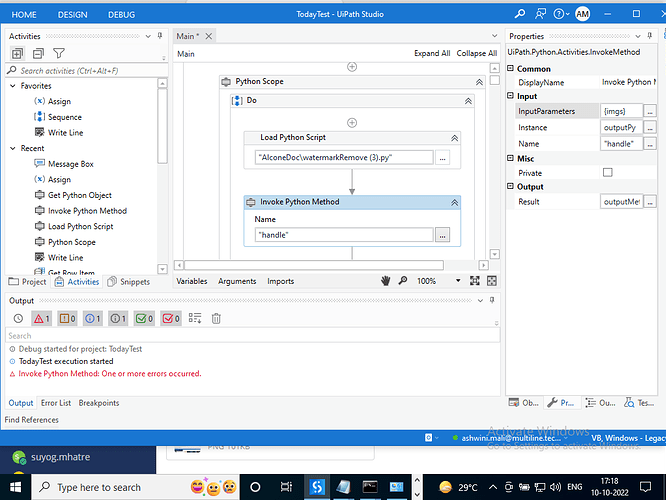Click the Expand All activities icon
Viewport: 666px width, 500px height.
(17, 54)
